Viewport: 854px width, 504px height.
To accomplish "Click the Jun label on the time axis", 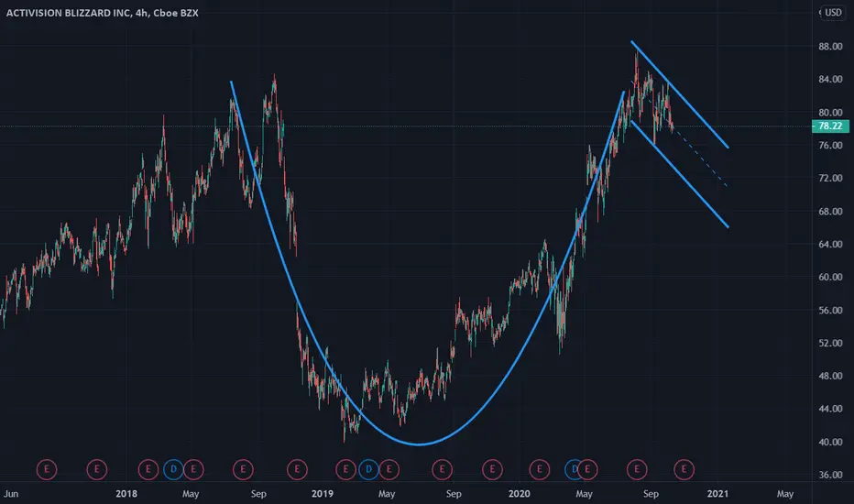I will click(11, 494).
